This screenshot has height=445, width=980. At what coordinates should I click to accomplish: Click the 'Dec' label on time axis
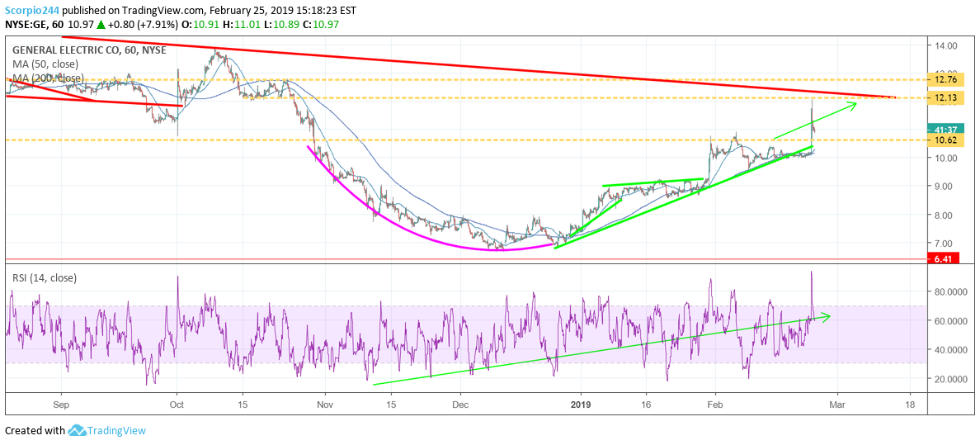(x=460, y=405)
